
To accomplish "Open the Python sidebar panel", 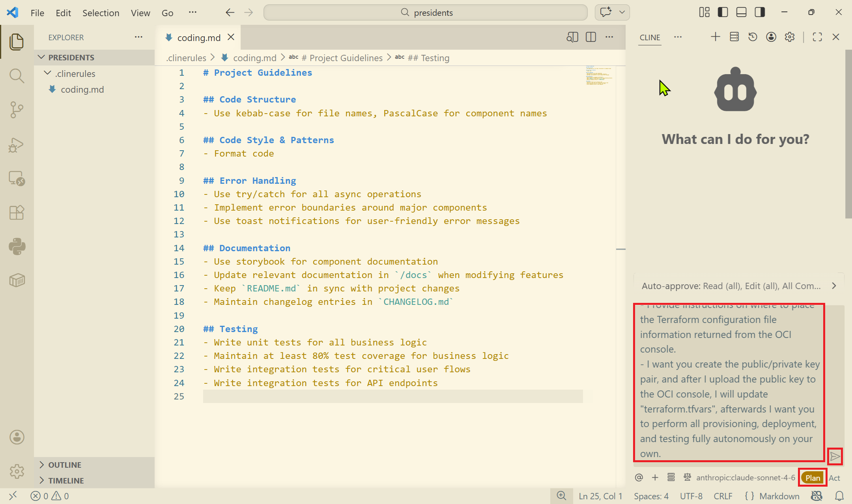I will point(17,247).
